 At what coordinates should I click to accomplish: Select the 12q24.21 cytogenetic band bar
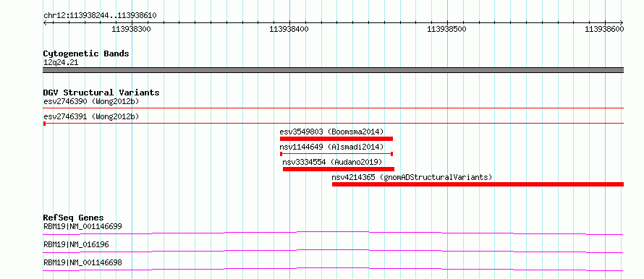coord(333,70)
